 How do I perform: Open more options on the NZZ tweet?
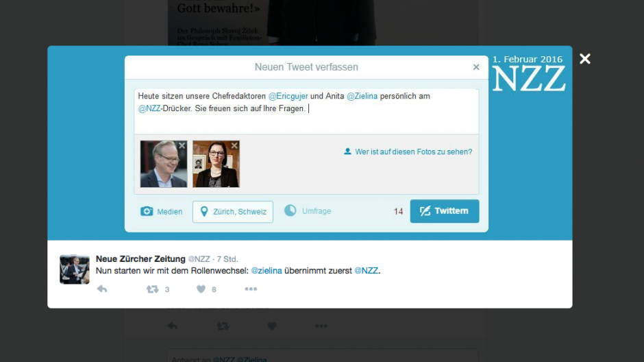coord(251,289)
